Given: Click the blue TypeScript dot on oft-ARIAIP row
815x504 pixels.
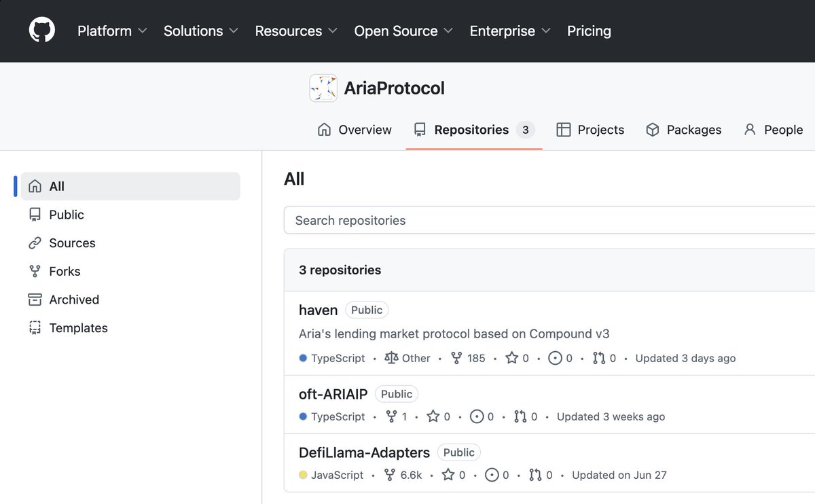Looking at the screenshot, I should (304, 417).
